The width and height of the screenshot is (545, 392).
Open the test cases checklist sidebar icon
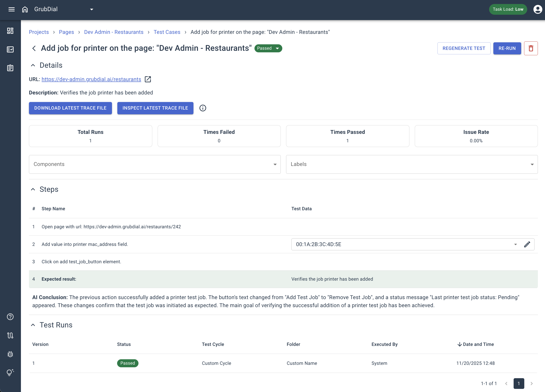[10, 49]
